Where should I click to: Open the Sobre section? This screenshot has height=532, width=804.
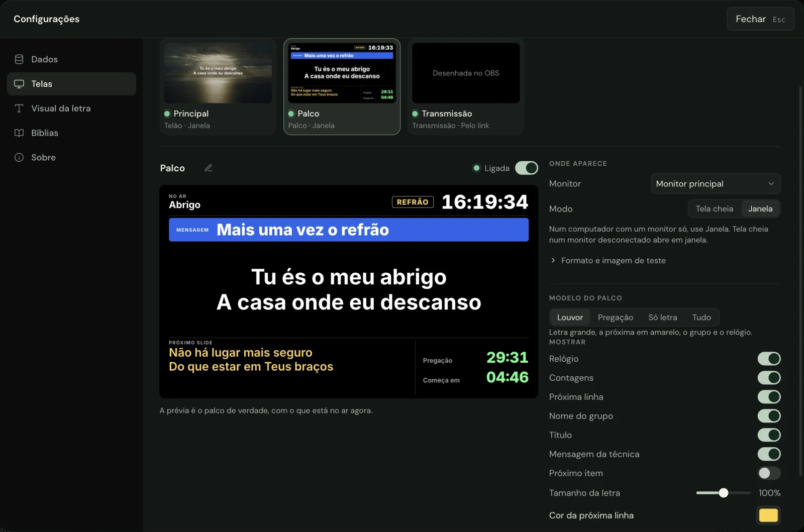point(71,158)
